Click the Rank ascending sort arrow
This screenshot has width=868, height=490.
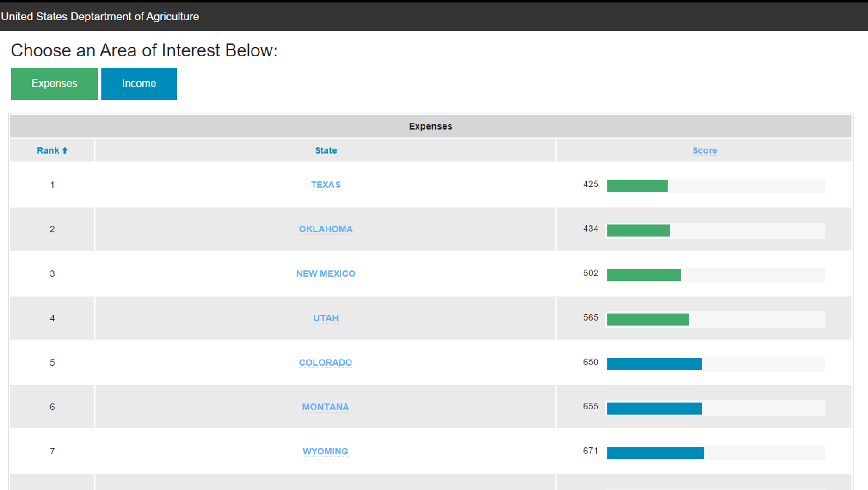tap(65, 150)
